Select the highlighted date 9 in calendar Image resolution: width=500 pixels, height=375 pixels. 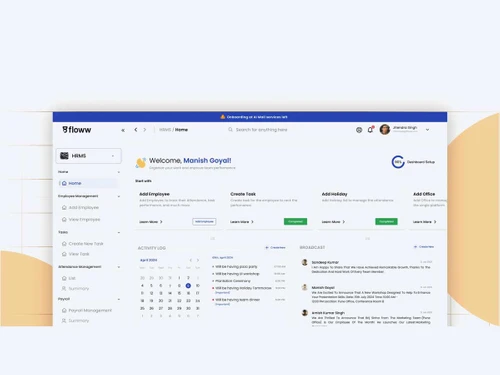pyautogui.click(x=188, y=286)
